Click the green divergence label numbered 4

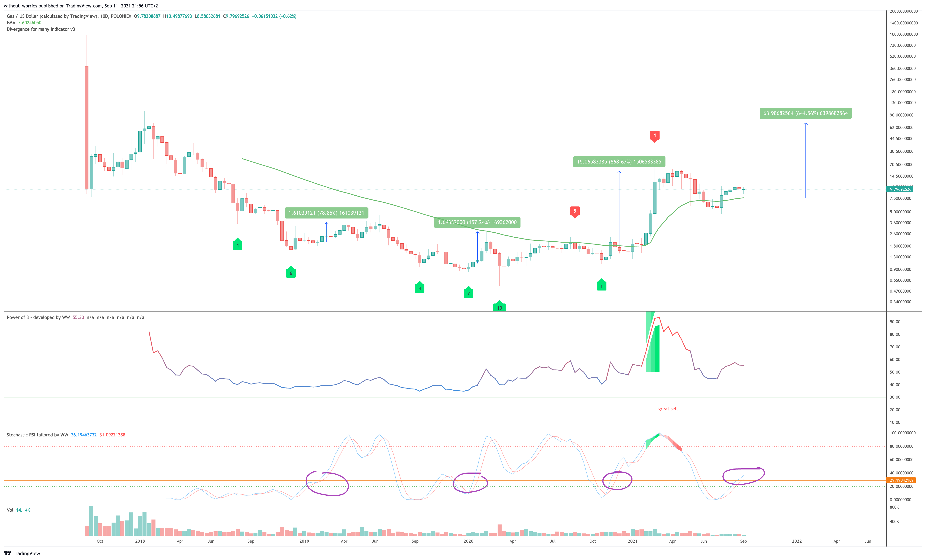click(x=419, y=287)
